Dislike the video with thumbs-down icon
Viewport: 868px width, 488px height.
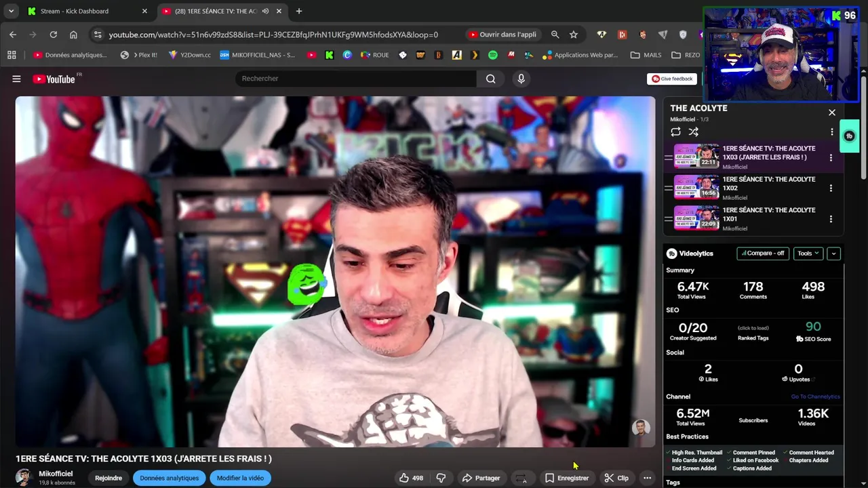tap(441, 478)
